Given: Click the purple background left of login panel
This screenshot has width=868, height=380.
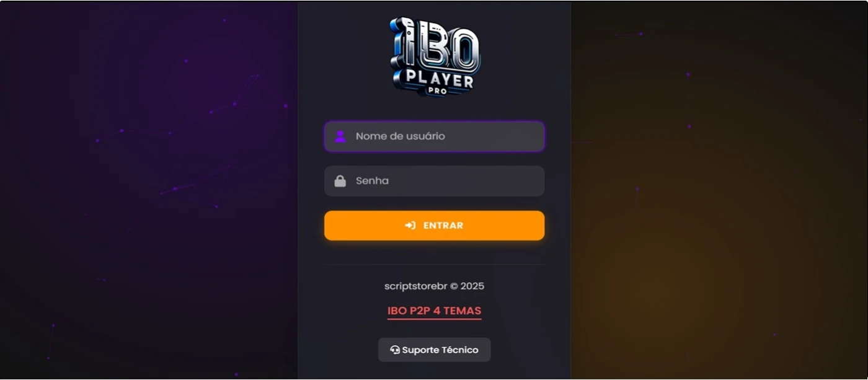Looking at the screenshot, I should click(x=149, y=190).
